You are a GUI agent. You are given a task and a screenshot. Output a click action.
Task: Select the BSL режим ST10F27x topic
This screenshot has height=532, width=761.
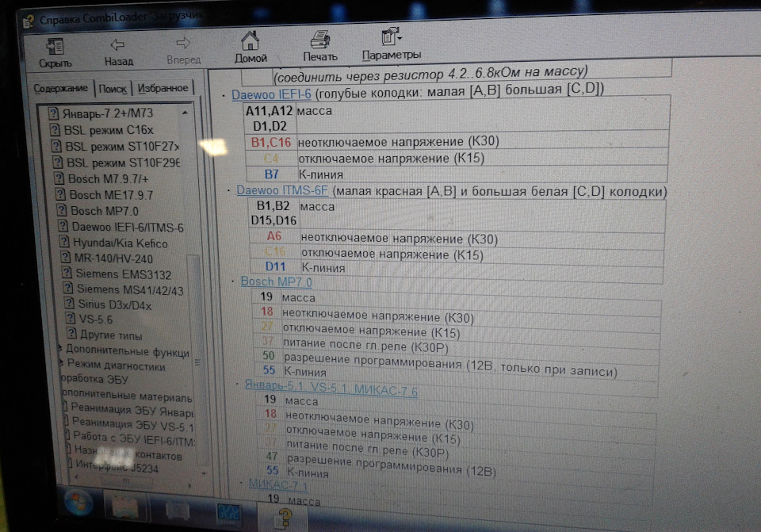[122, 146]
